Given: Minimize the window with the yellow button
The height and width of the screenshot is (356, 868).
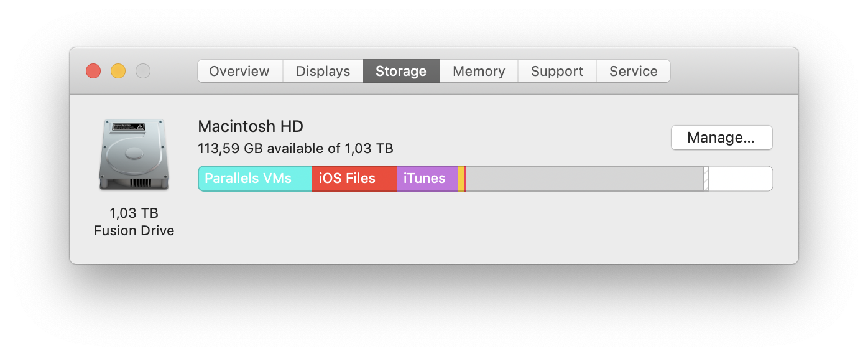Looking at the screenshot, I should coord(118,71).
